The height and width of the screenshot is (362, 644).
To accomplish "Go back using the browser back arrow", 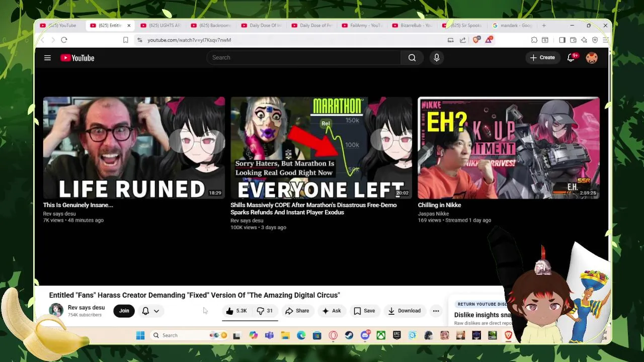I will pos(42,40).
